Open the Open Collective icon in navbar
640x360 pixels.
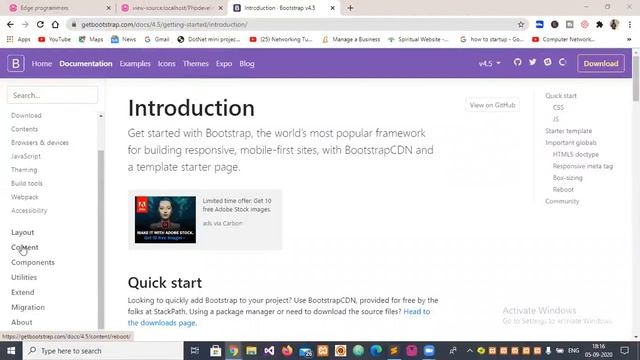(562, 62)
